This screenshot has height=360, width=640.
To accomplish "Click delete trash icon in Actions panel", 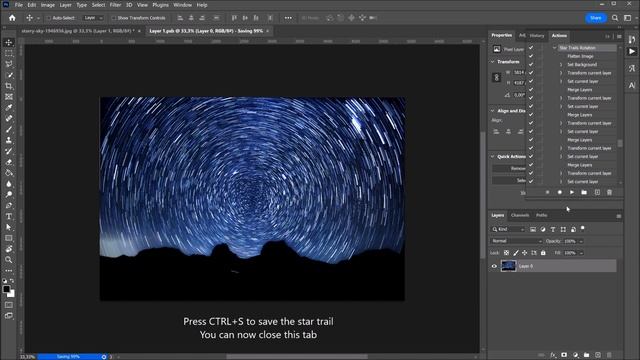I will [x=609, y=192].
